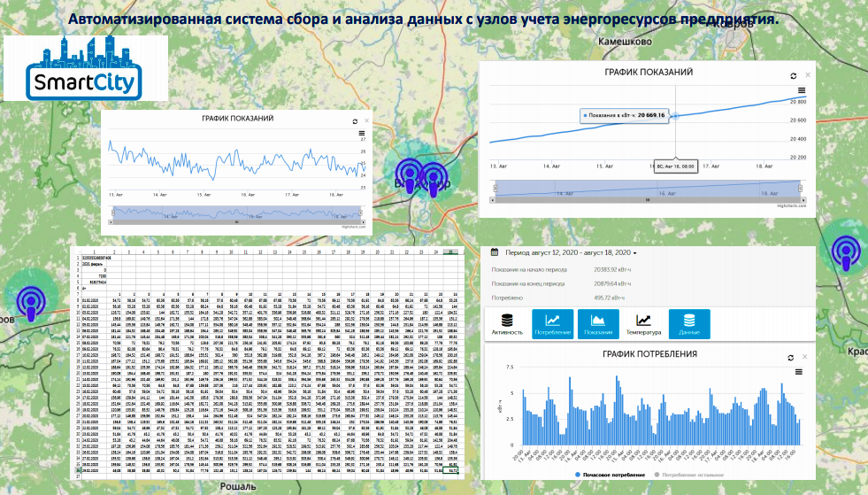Select the antenna marker at map's left edge

tap(31, 303)
